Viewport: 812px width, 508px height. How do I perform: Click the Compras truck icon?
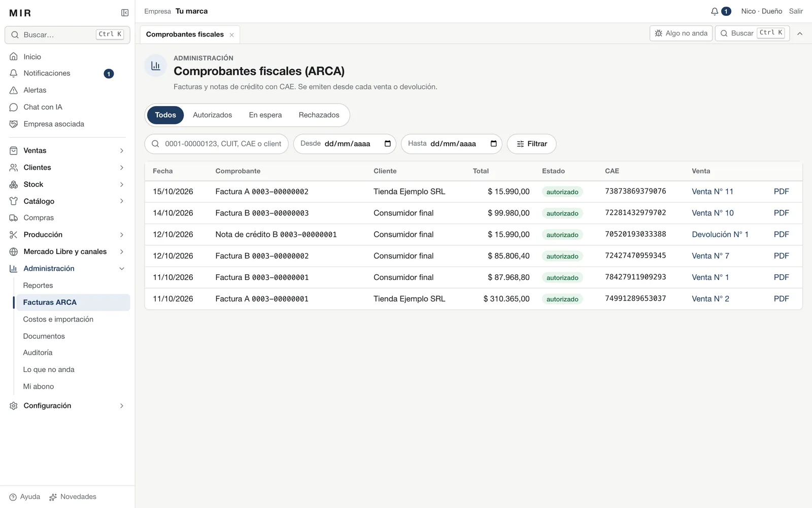14,218
